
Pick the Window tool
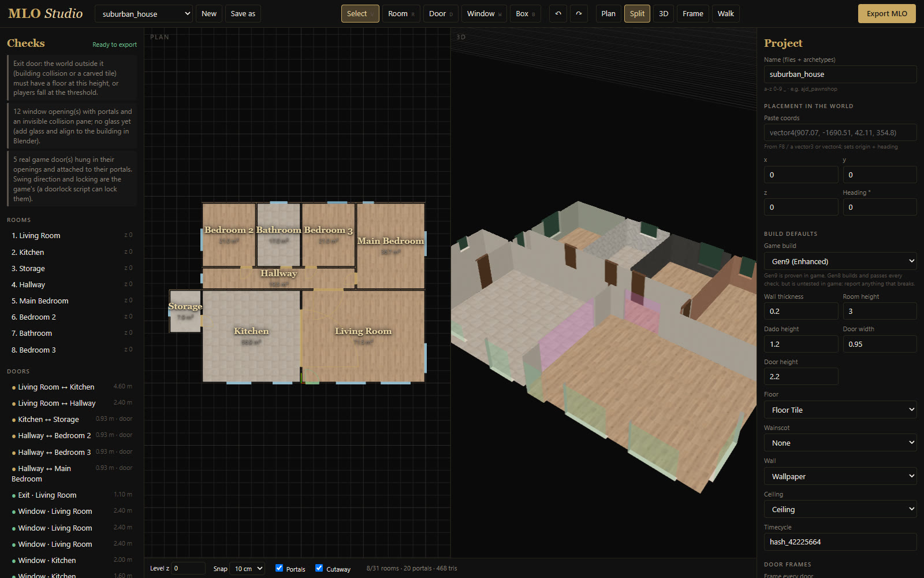point(484,13)
